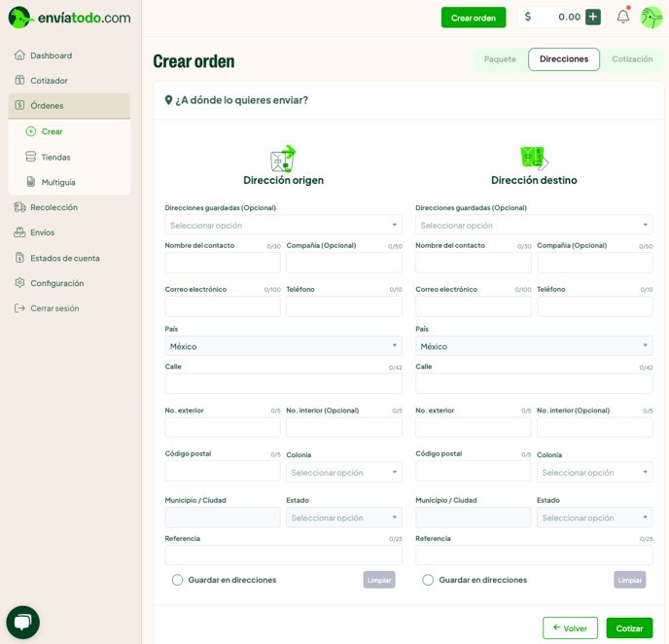Click the origin Código postal field
Image resolution: width=669 pixels, height=644 pixels.
[x=223, y=471]
